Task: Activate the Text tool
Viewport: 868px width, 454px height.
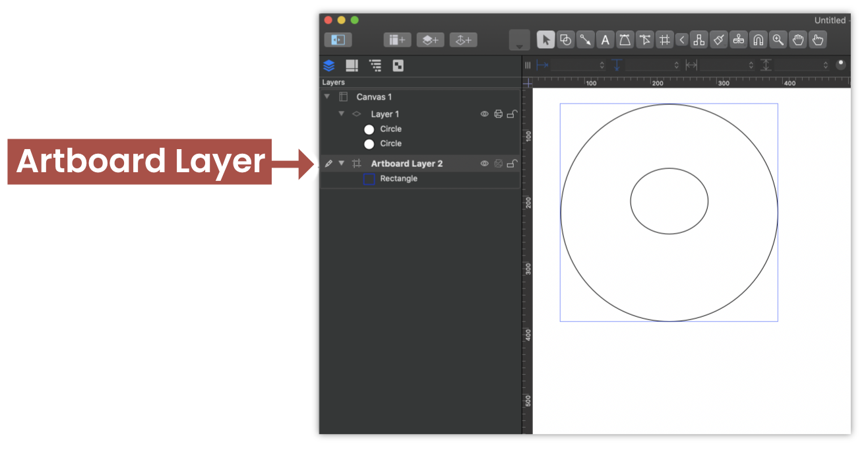Action: click(x=605, y=40)
